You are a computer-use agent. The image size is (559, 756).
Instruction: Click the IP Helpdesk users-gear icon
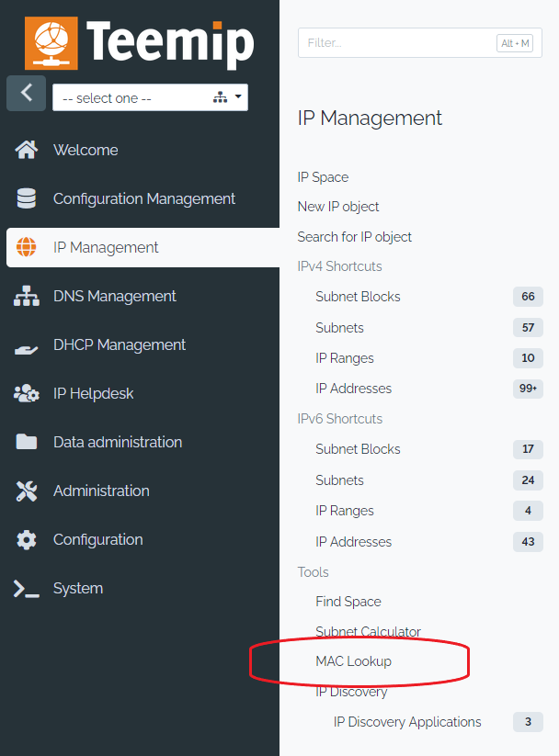point(27,393)
